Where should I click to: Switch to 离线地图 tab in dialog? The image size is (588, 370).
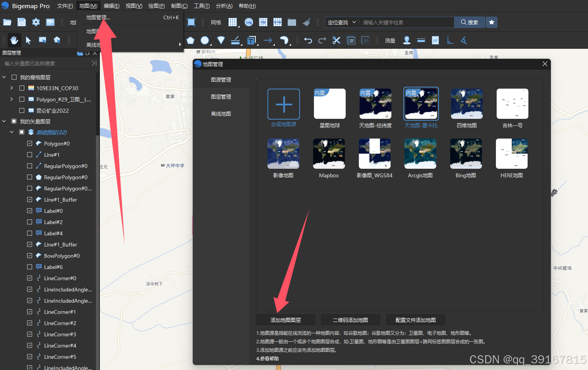click(x=221, y=114)
